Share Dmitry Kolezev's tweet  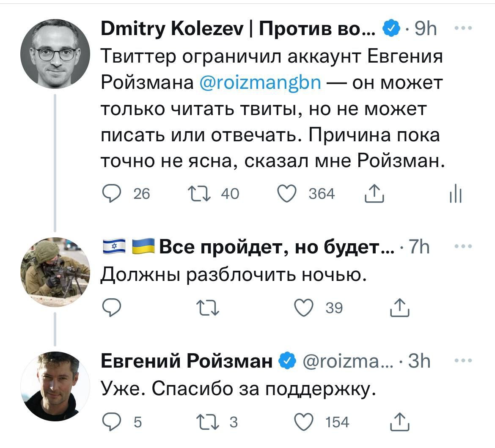374,194
